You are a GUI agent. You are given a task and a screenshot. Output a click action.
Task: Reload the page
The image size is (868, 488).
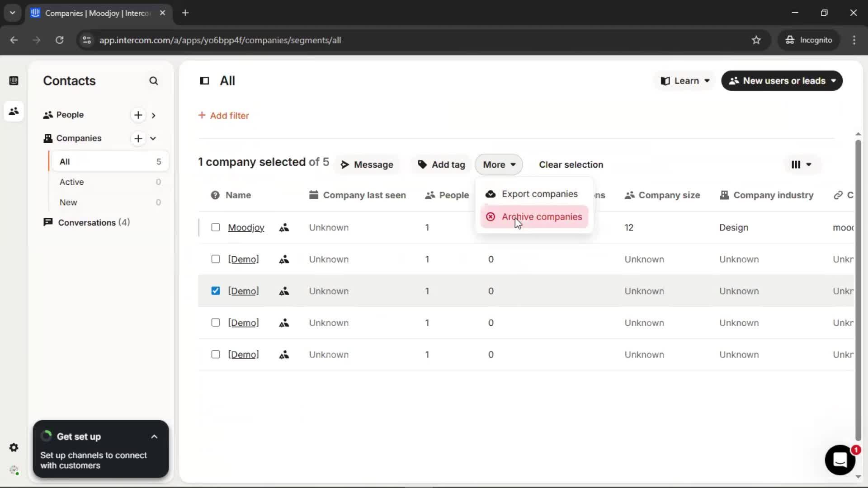59,40
